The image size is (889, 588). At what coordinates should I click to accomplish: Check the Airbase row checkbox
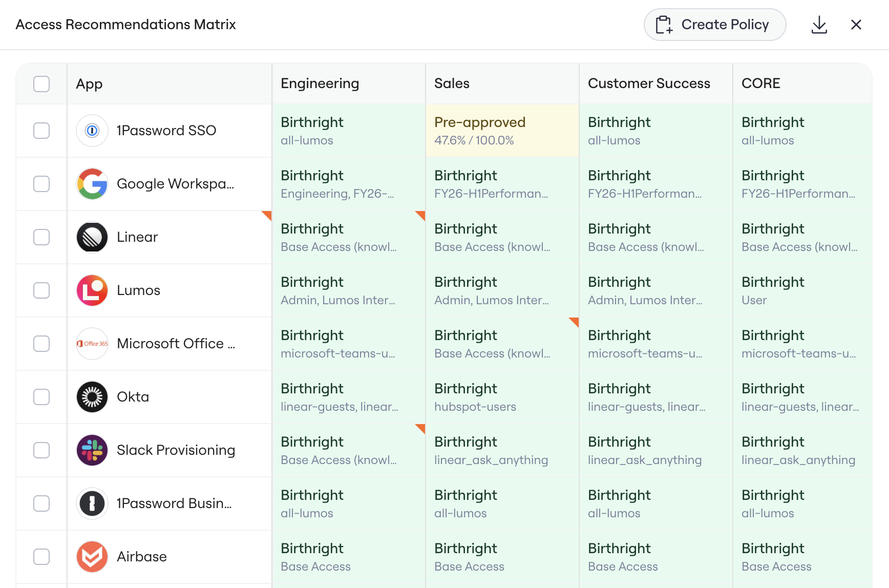41,557
